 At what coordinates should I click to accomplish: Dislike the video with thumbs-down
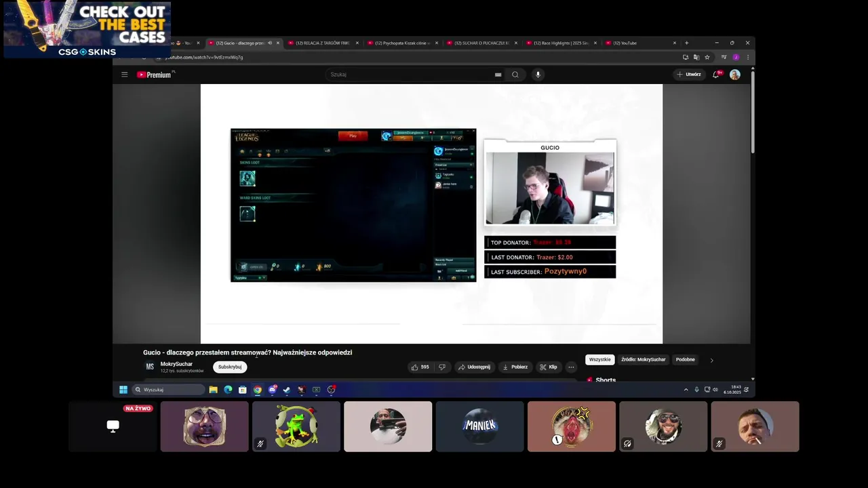pos(442,367)
